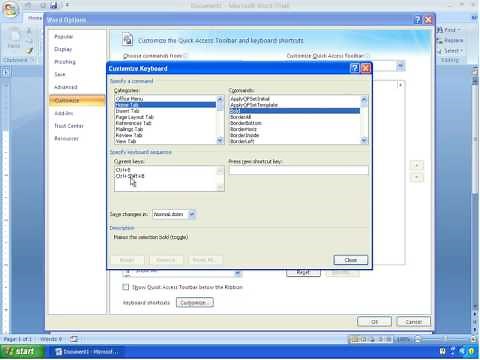Open the Save changes in Normal.dotm dropdown
This screenshot has width=480, height=360.
(x=192, y=214)
